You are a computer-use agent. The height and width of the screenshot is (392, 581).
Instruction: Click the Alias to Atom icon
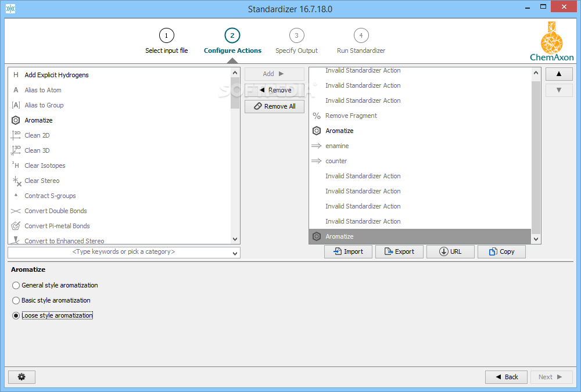pyautogui.click(x=16, y=90)
